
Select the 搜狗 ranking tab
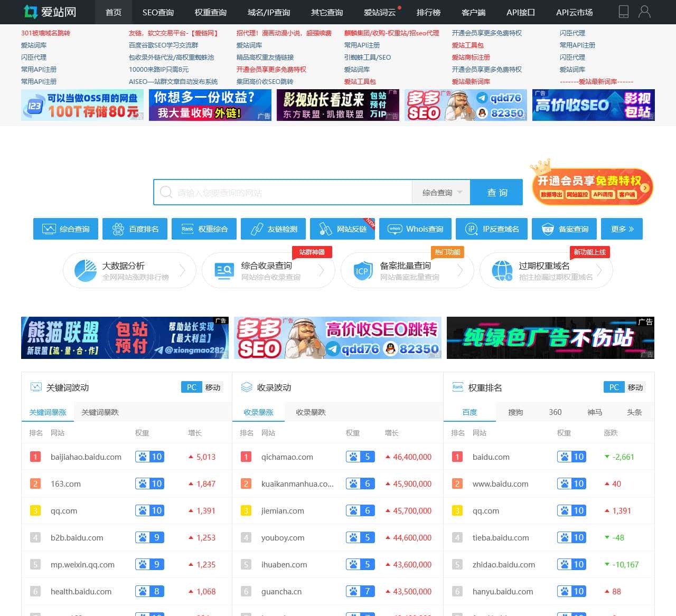coord(515,412)
